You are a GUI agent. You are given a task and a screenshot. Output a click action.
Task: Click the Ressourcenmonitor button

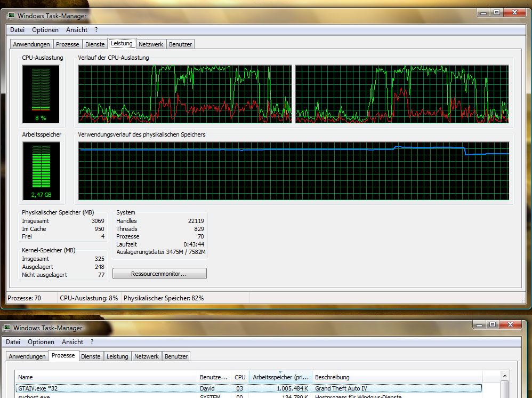(159, 274)
